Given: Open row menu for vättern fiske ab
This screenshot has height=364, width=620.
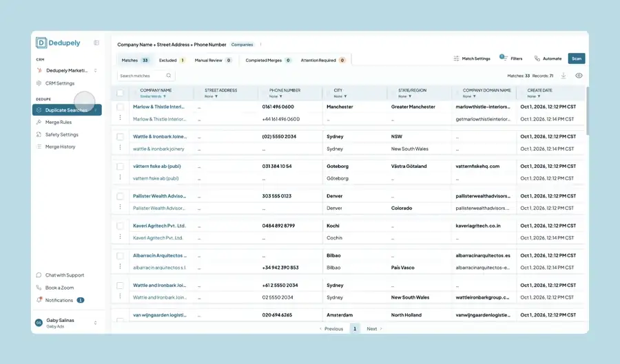Looking at the screenshot, I should click(x=120, y=177).
